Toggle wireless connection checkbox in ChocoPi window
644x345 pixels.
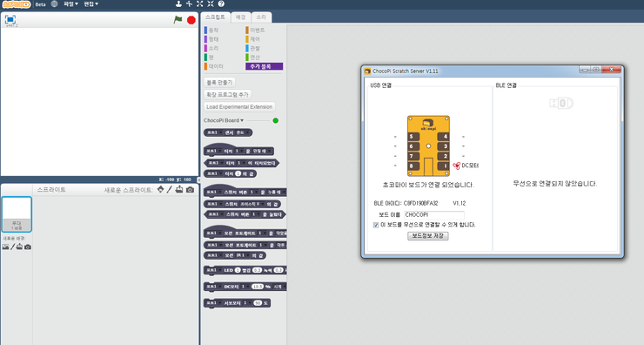(x=376, y=225)
